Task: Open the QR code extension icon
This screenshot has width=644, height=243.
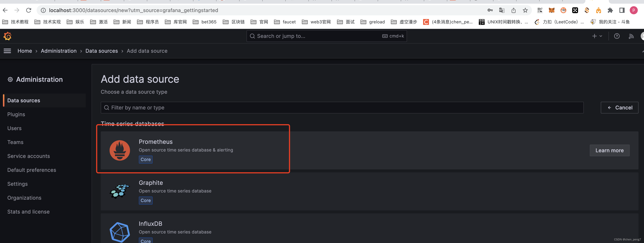Action: pyautogui.click(x=540, y=10)
